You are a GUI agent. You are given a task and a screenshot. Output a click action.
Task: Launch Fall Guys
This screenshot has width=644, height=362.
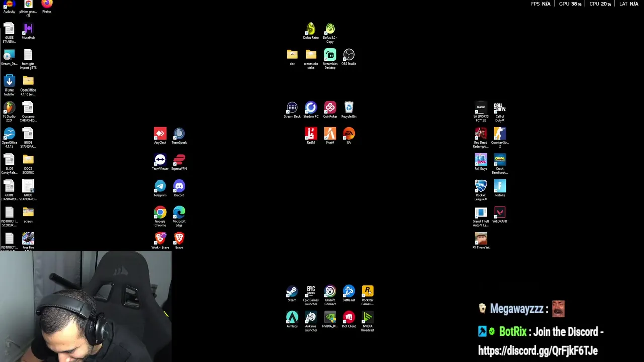click(x=481, y=162)
